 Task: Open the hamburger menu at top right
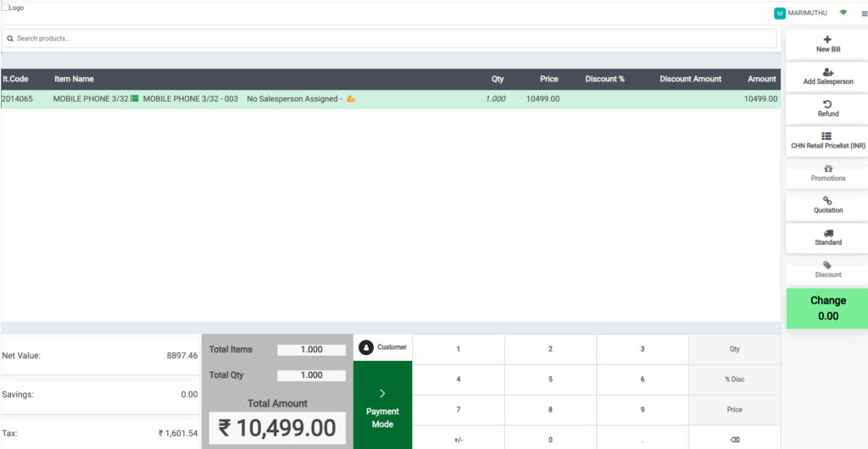[x=864, y=14]
